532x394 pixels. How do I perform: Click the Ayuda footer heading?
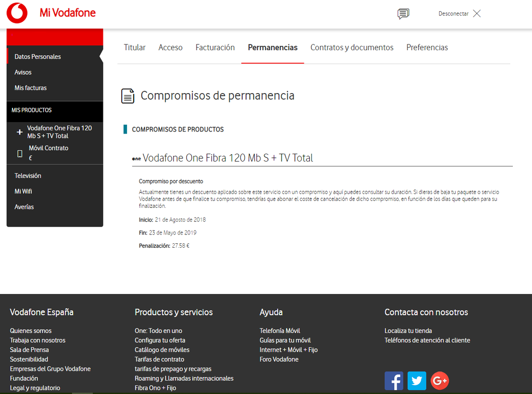271,312
